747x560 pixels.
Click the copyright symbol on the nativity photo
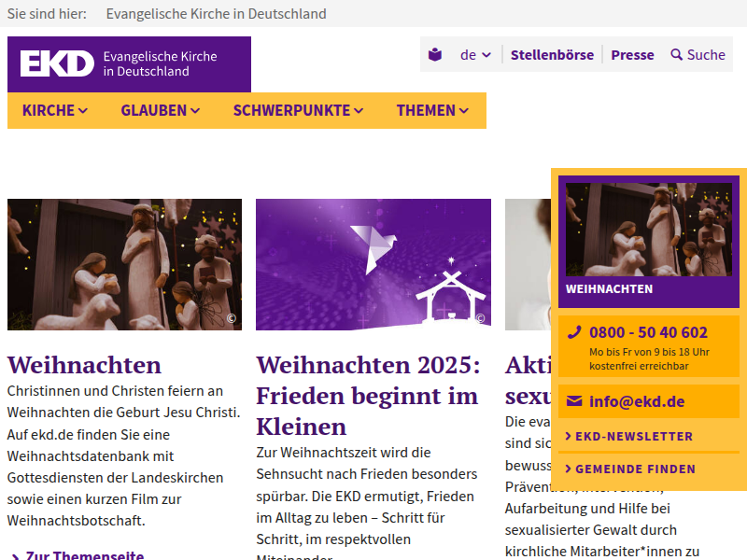pos(233,317)
